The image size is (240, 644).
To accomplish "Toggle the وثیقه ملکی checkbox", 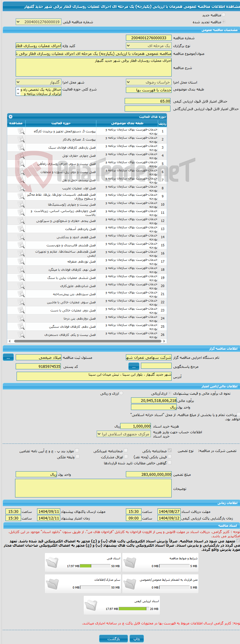I will [x=77, y=456].
